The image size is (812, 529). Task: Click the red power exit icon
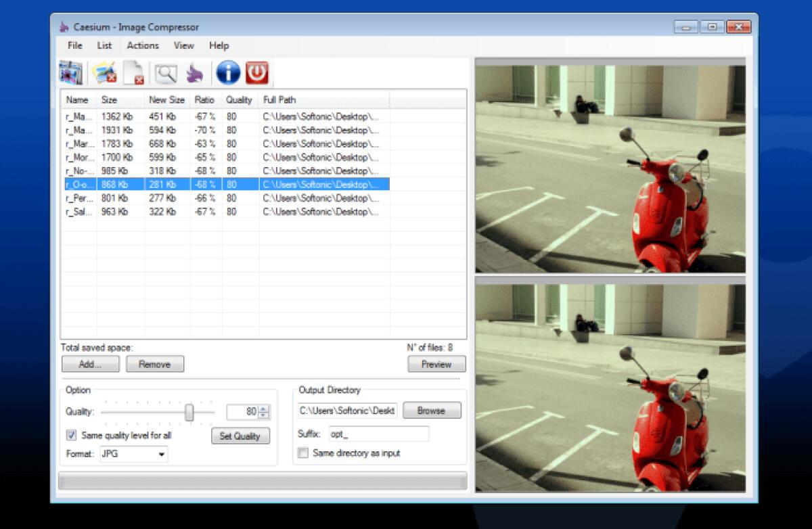tap(256, 72)
